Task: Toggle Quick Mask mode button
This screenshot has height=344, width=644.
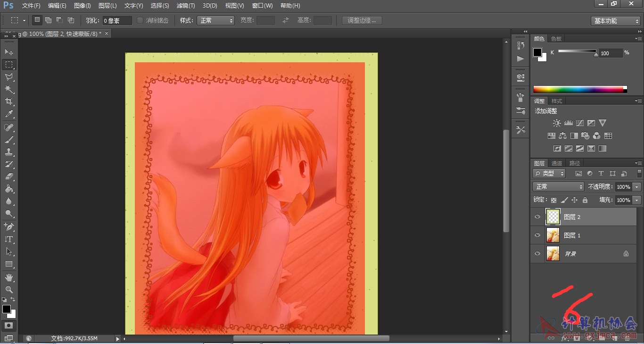Action: tap(9, 326)
